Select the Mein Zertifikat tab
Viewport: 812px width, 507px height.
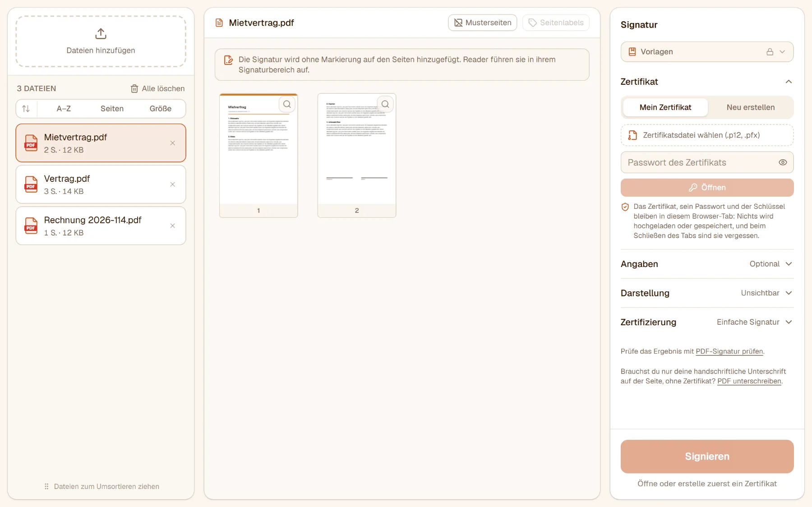665,107
